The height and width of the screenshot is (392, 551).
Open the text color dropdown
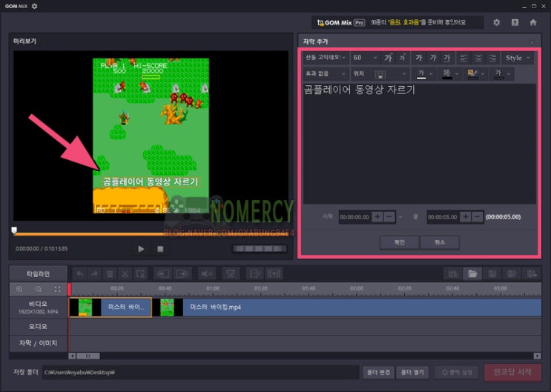[424, 74]
